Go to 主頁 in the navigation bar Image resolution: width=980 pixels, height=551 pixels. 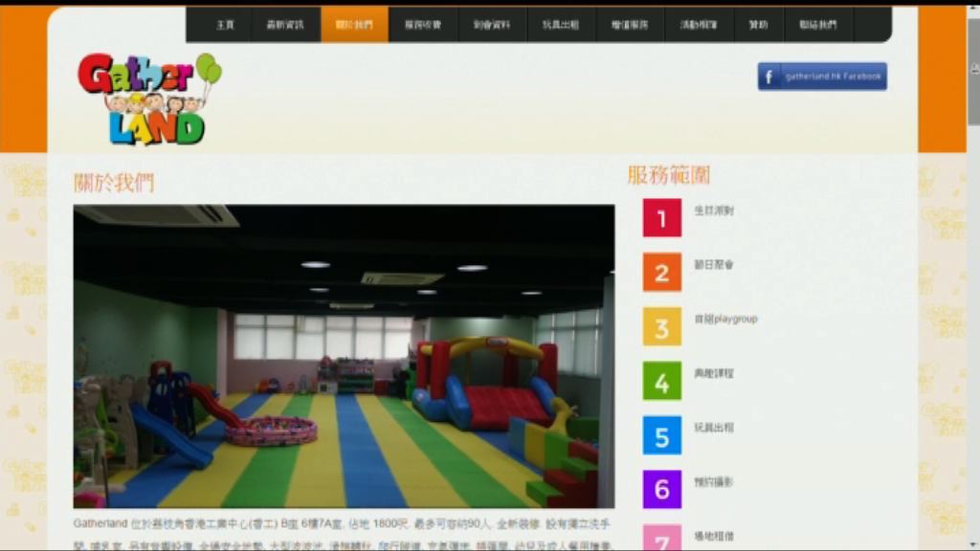225,25
